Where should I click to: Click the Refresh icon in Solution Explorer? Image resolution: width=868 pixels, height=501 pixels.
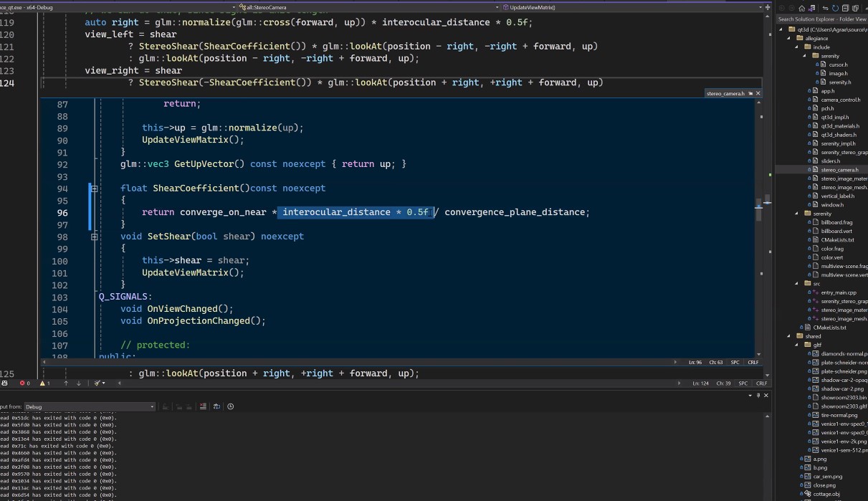(835, 8)
